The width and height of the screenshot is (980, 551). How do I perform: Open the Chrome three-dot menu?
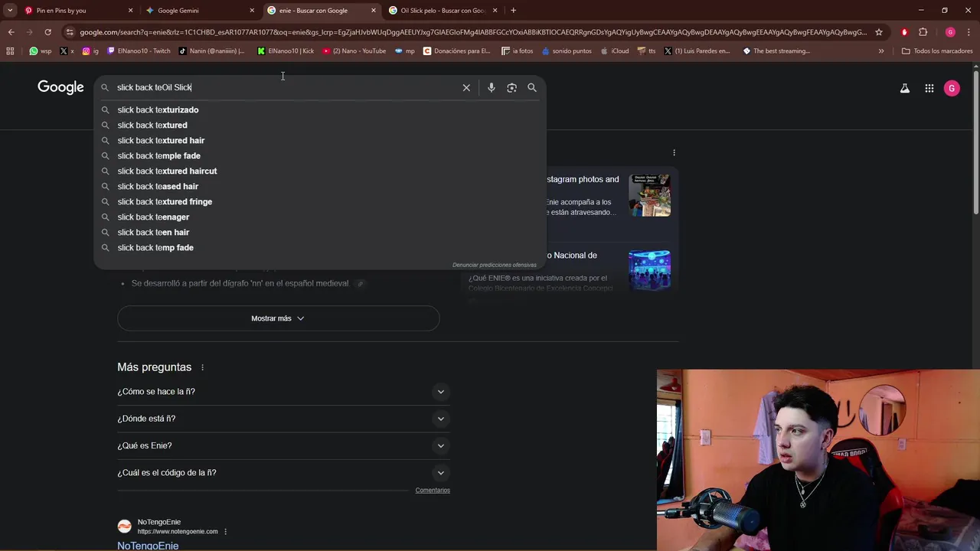[969, 32]
